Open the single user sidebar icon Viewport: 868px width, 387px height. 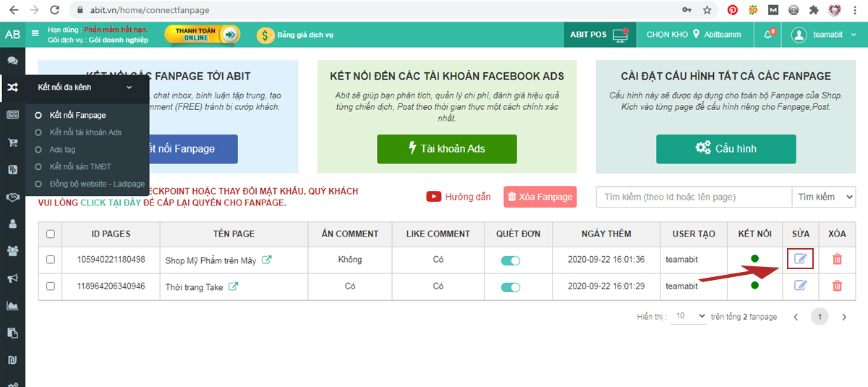pyautogui.click(x=12, y=224)
